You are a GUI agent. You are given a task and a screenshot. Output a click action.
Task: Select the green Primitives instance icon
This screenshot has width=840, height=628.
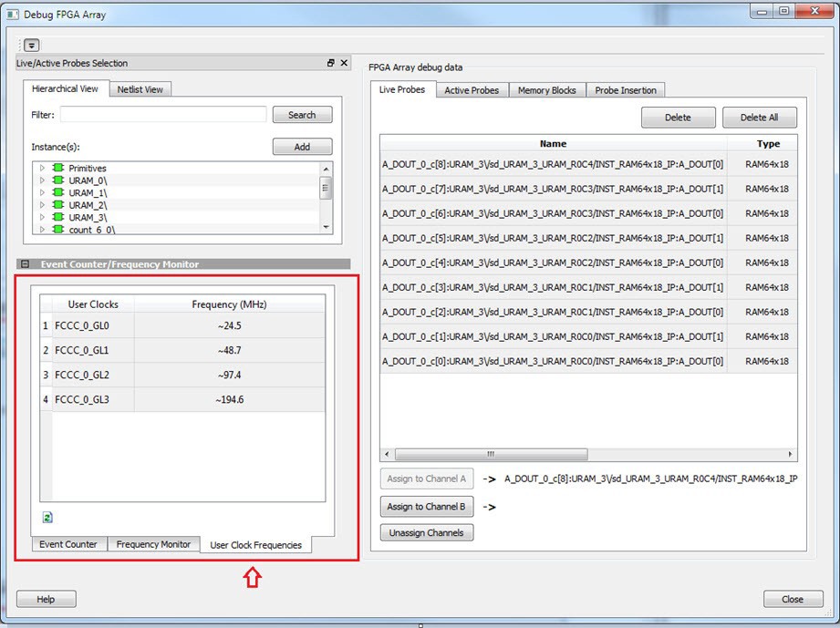[x=57, y=169]
